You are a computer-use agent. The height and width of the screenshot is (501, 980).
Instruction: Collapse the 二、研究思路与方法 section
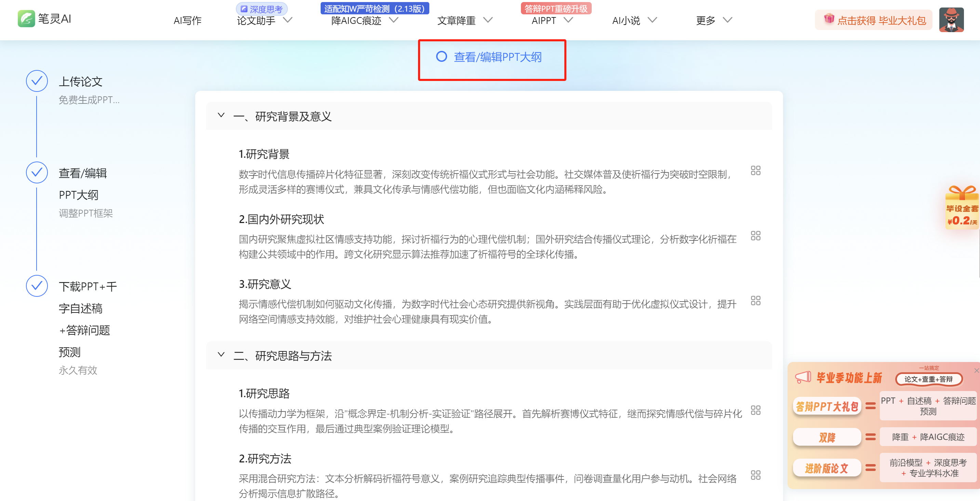[x=221, y=354]
